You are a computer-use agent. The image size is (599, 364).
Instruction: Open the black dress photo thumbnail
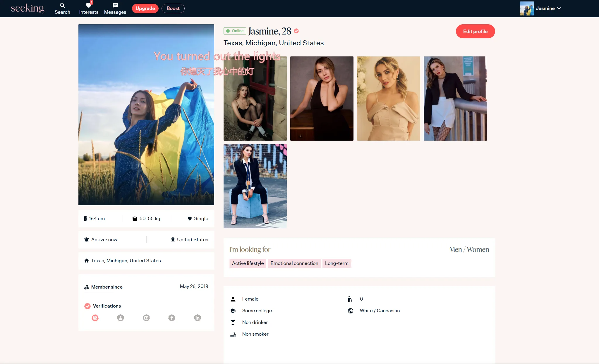pos(322,99)
